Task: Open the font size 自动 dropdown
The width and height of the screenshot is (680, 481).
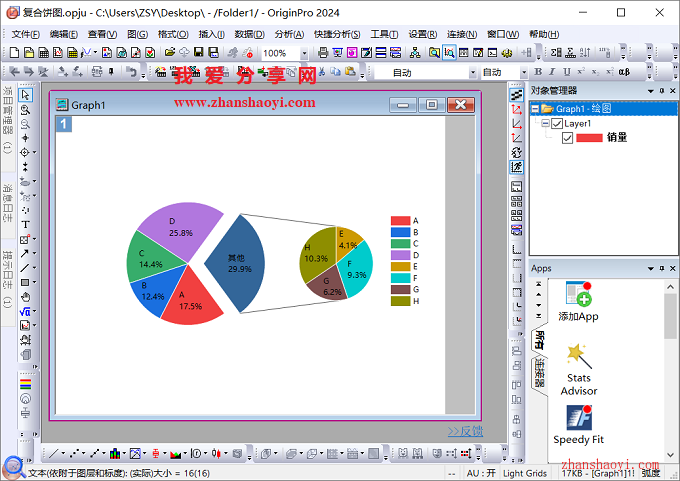Action: tap(524, 72)
